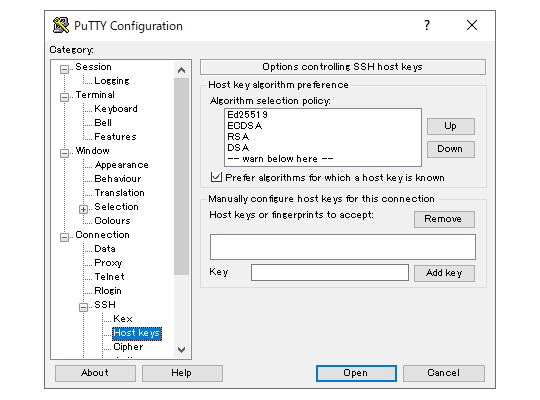Open the Cipher category
The height and width of the screenshot is (400, 540).
pyautogui.click(x=128, y=347)
